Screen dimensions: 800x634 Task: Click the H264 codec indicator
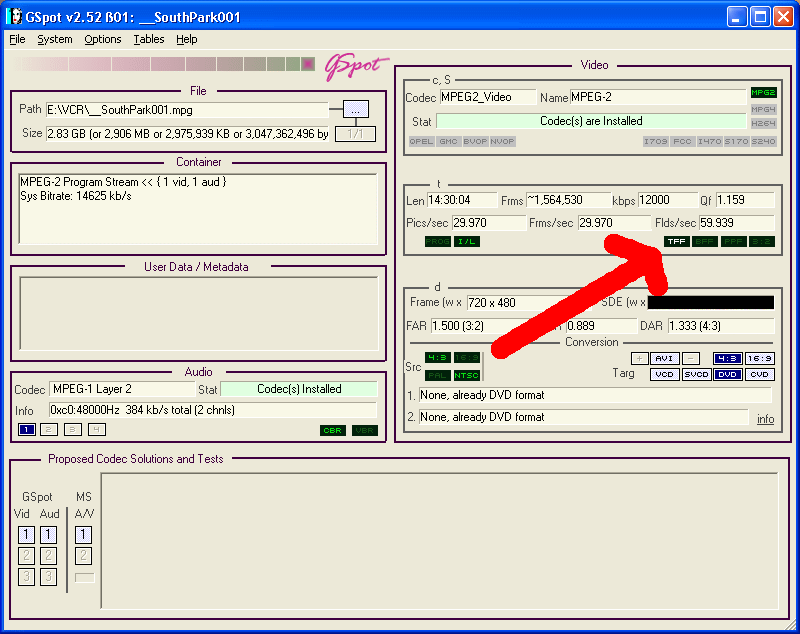pyautogui.click(x=763, y=123)
